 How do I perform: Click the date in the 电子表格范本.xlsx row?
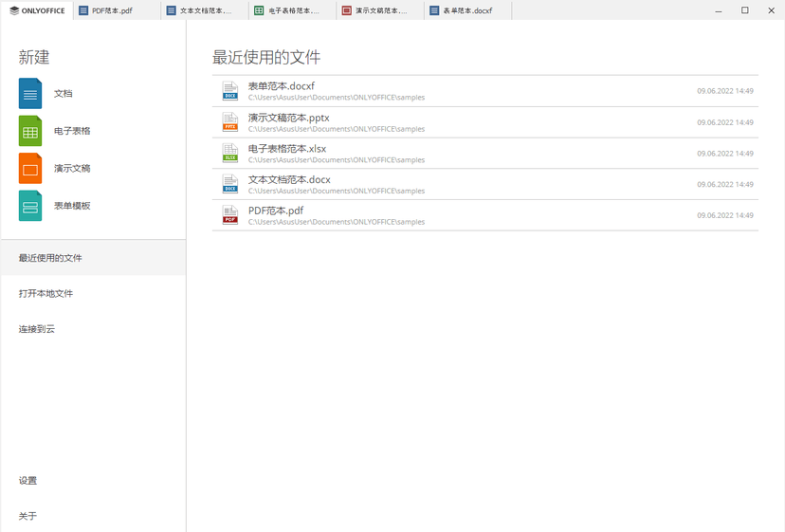click(725, 154)
